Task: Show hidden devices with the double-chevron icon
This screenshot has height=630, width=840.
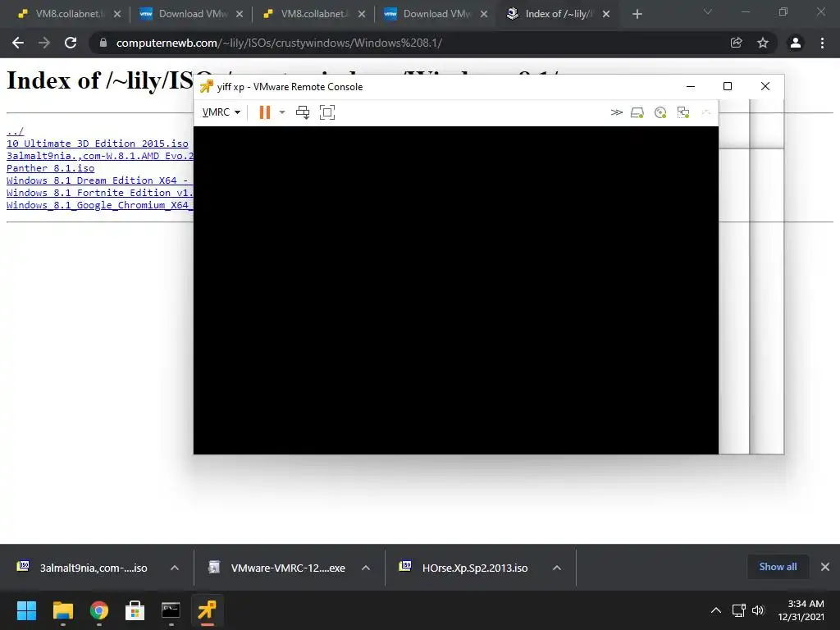Action: (x=617, y=112)
